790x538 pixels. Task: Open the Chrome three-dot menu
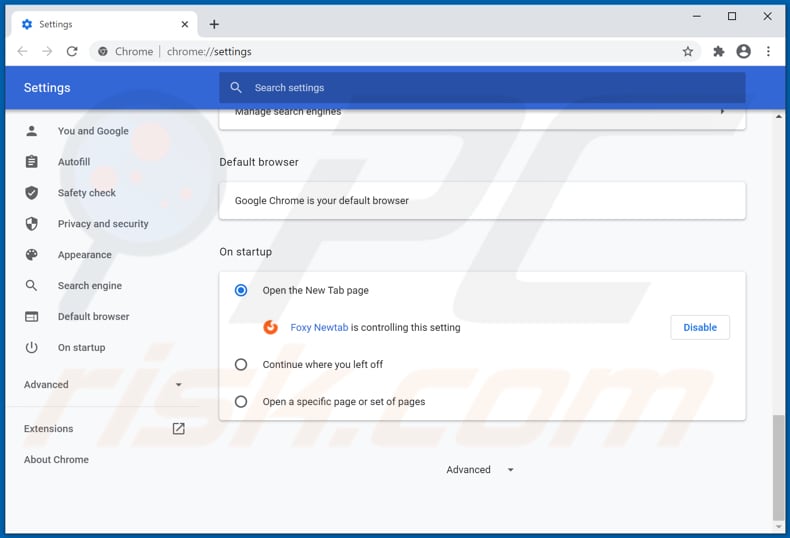tap(768, 51)
